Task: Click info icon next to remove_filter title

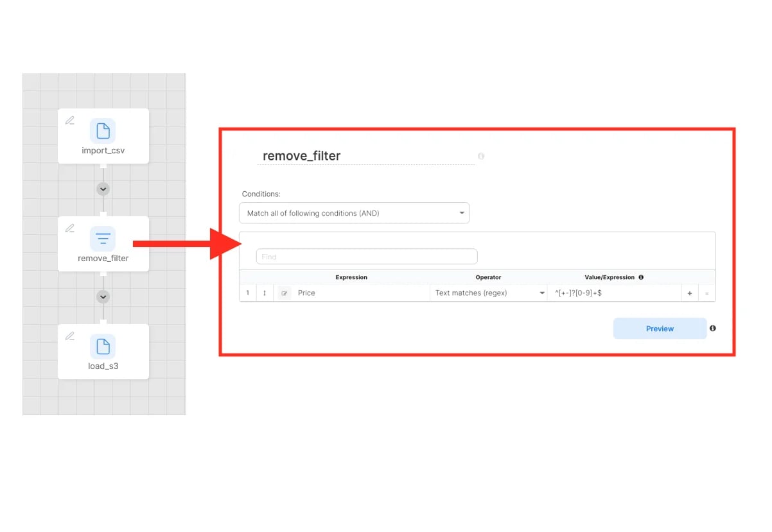Action: [x=481, y=156]
